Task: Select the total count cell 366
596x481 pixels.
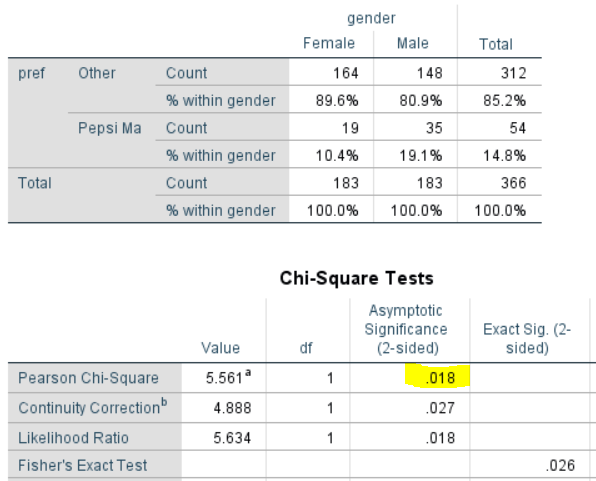Action: 514,183
